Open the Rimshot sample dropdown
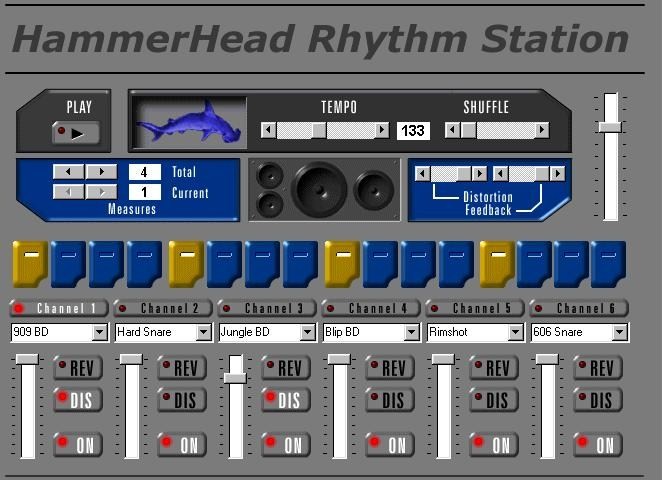 [515, 332]
